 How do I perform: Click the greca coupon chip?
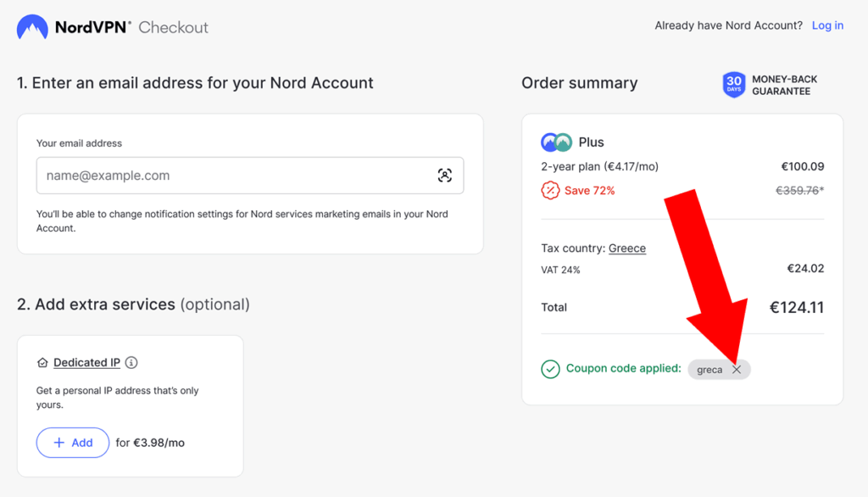tap(719, 370)
